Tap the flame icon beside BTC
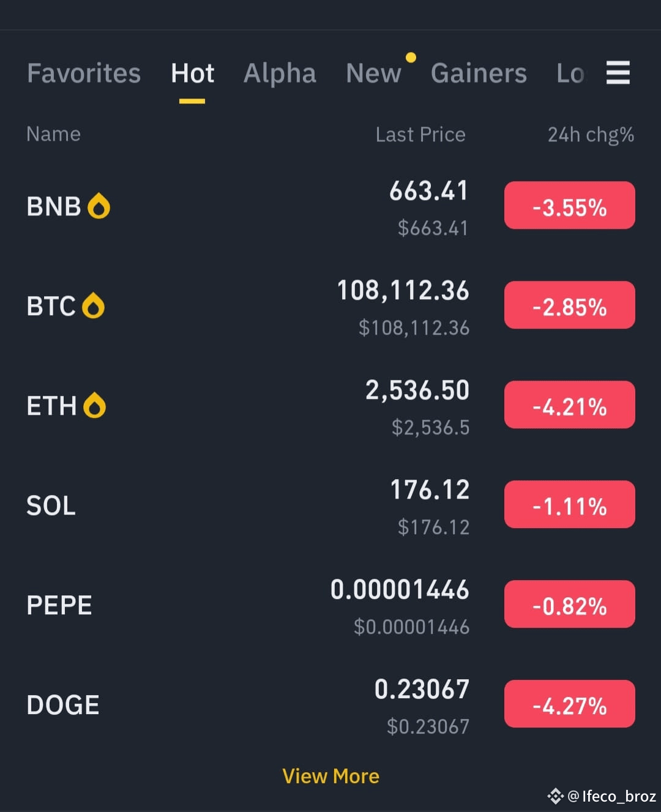This screenshot has height=812, width=661. point(93,305)
